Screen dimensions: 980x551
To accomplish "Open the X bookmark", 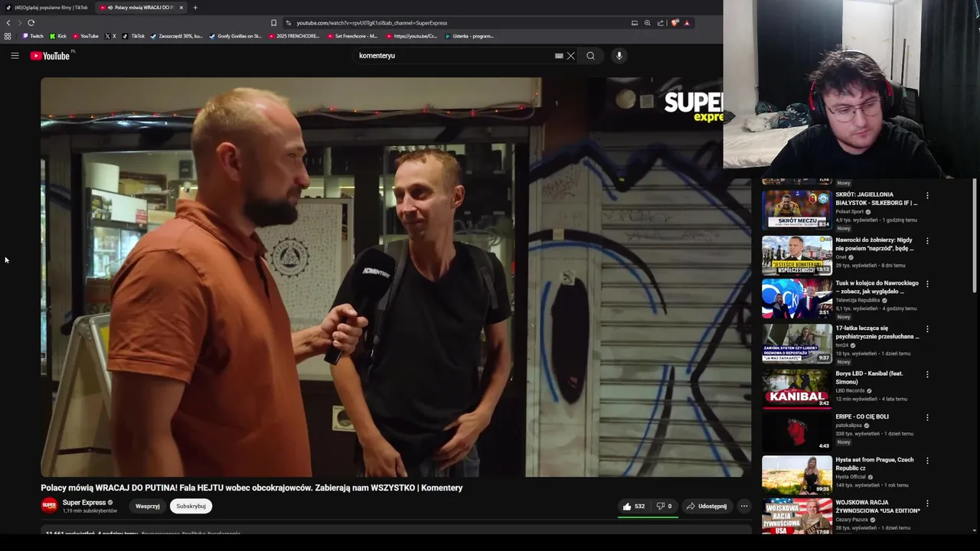I will coord(110,36).
